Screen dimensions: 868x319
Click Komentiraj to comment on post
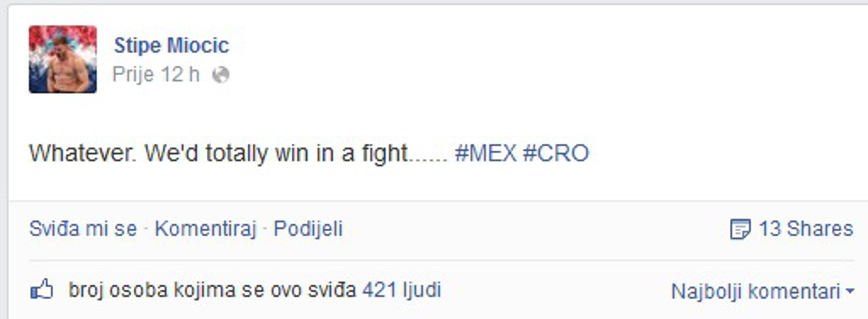tap(205, 229)
